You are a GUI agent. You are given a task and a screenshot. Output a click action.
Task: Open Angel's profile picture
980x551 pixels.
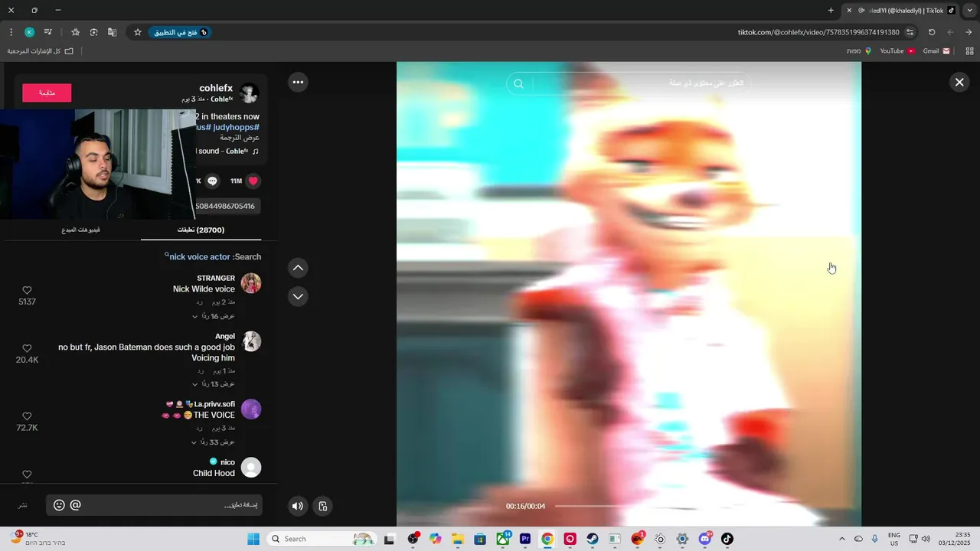251,341
